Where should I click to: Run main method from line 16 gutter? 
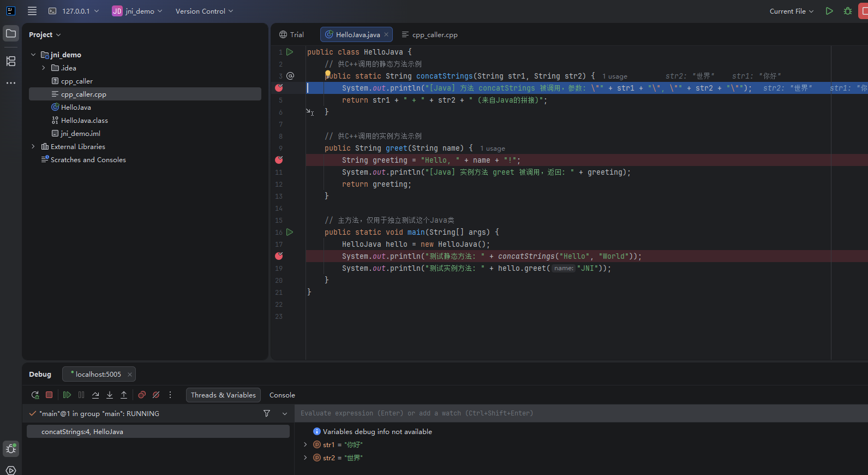(x=290, y=232)
